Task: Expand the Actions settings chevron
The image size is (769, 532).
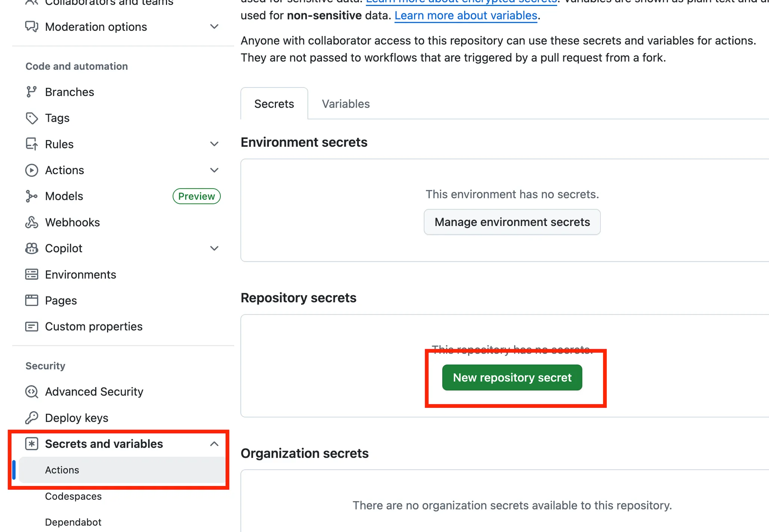Action: click(214, 170)
